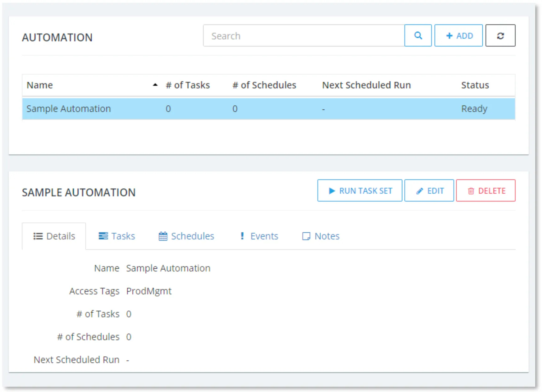Open the Details tab

[54, 236]
